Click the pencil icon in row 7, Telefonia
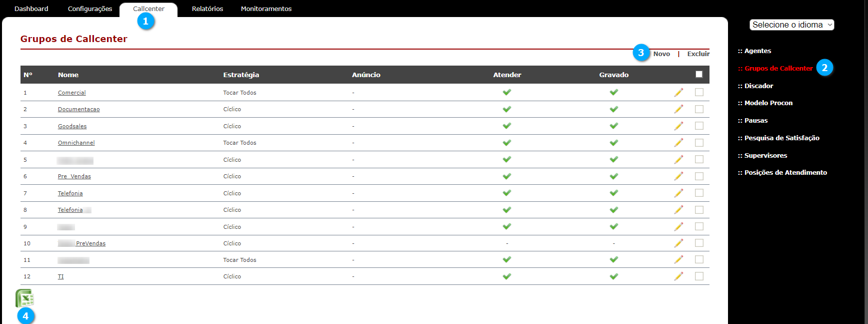This screenshot has width=868, height=324. click(678, 193)
